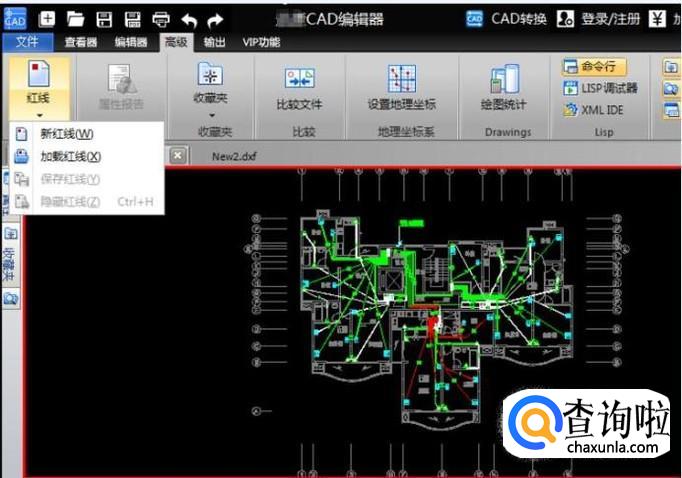Choose 新红线(W) from the menu
Screen dimensions: 682x478
pos(87,134)
